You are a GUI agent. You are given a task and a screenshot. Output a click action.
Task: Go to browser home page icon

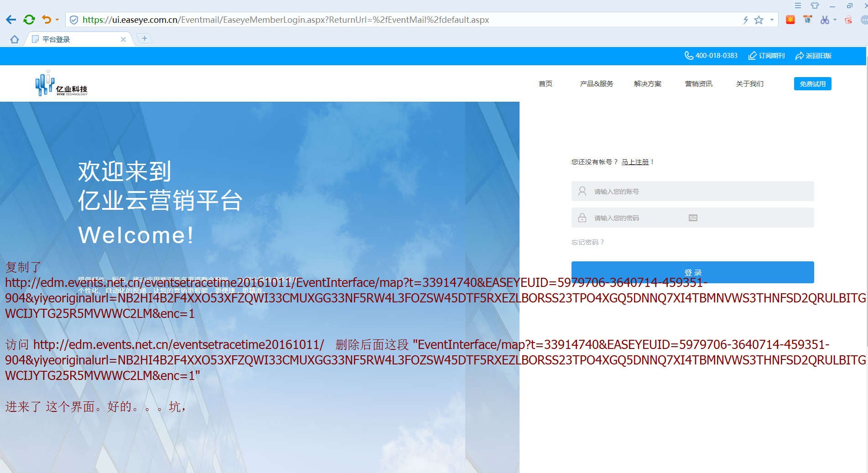click(15, 39)
